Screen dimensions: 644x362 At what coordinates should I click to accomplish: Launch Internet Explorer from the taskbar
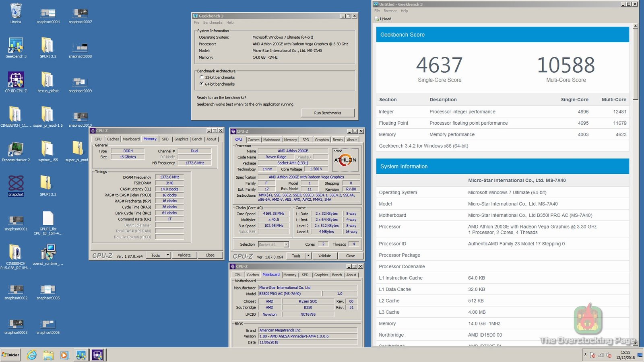(x=32, y=355)
